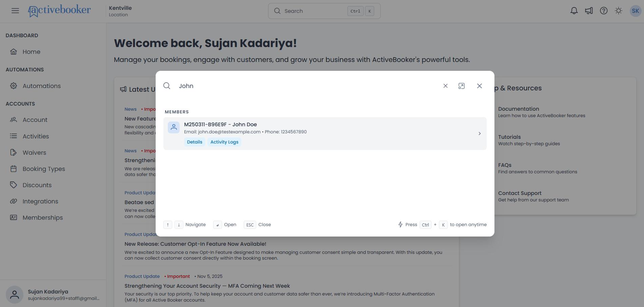Open the hamburger menu icon
This screenshot has height=307, width=644.
[x=15, y=11]
